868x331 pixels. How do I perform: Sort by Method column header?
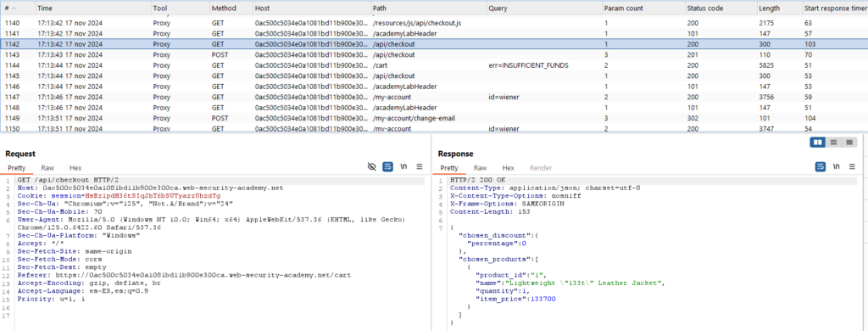click(231, 8)
